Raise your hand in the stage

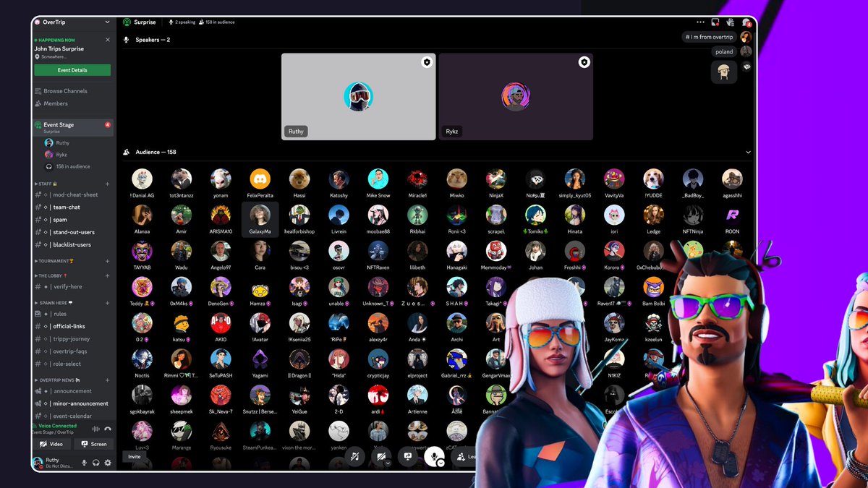point(731,22)
